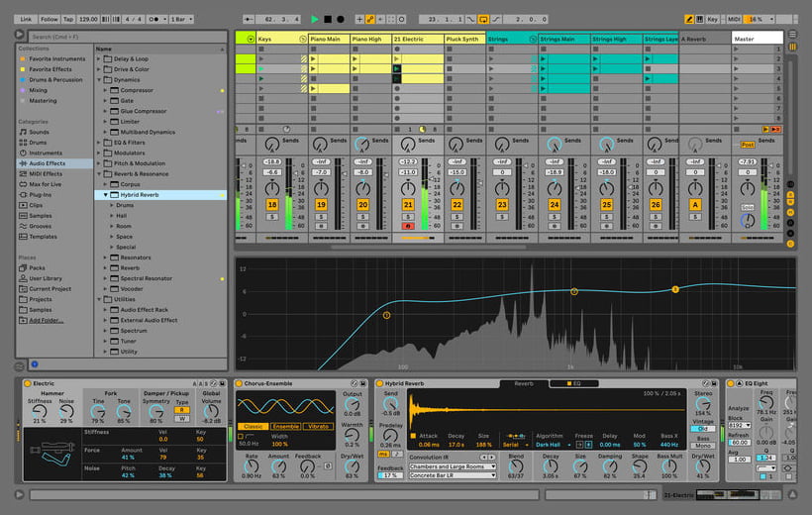Click the Follow button
The image size is (812, 515).
click(x=50, y=19)
